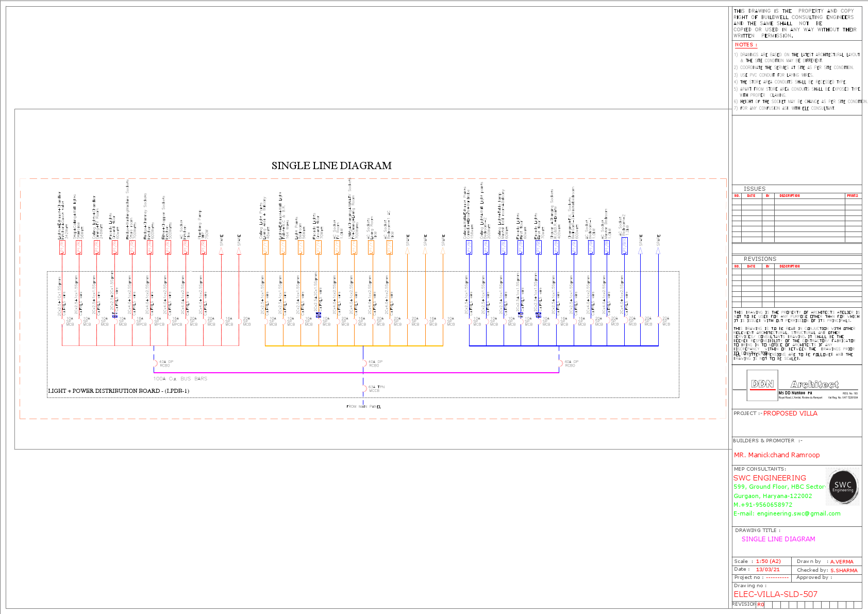Click the PROPOSED VILLA project name
Screen dimensions: 868x614
(x=790, y=413)
